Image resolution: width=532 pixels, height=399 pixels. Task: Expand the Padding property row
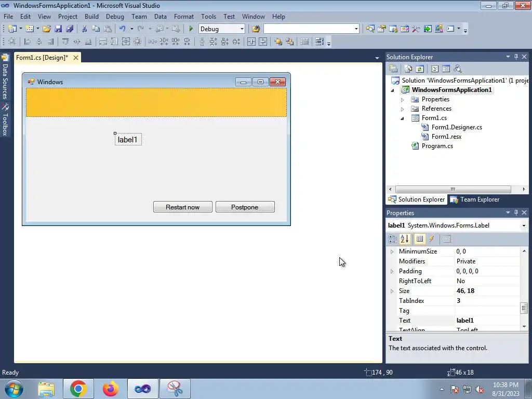click(392, 271)
